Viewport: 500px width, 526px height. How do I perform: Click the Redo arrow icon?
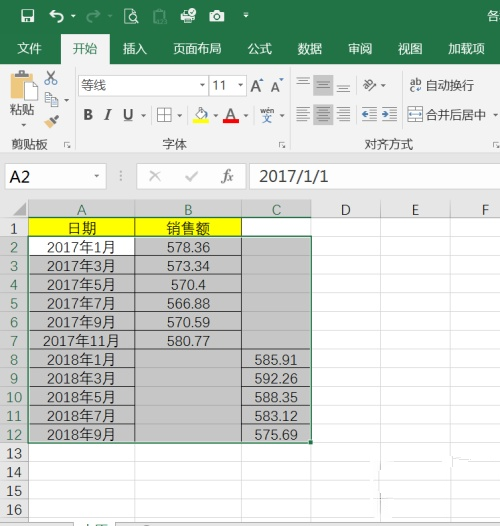(x=93, y=16)
